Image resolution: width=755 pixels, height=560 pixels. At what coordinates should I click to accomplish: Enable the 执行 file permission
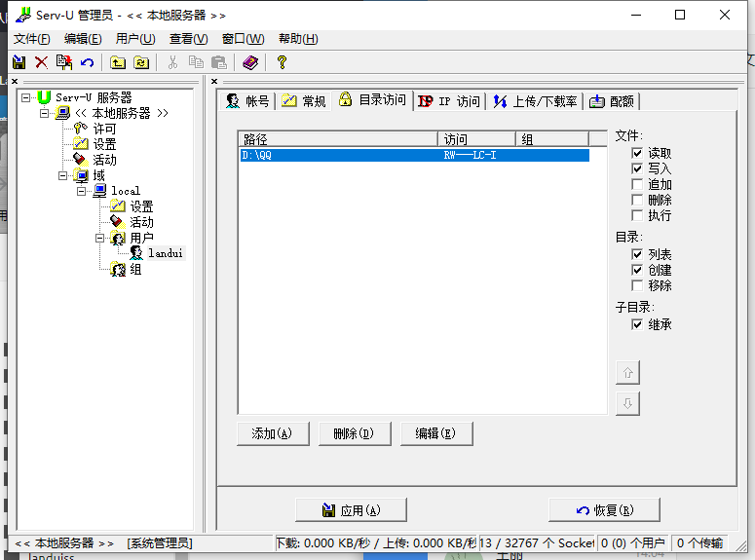tap(637, 215)
